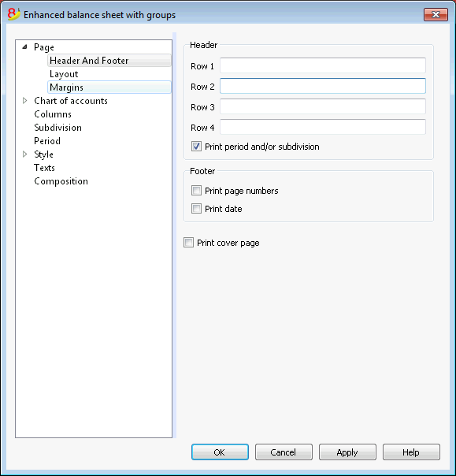Expand the Style tree node
456x476 pixels.
[x=25, y=154]
